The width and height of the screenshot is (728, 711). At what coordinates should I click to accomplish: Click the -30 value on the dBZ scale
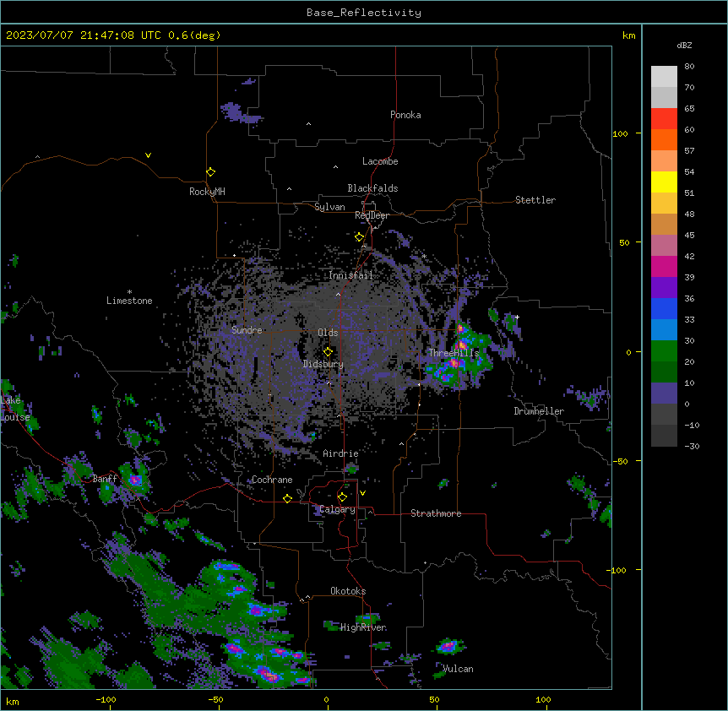692,446
